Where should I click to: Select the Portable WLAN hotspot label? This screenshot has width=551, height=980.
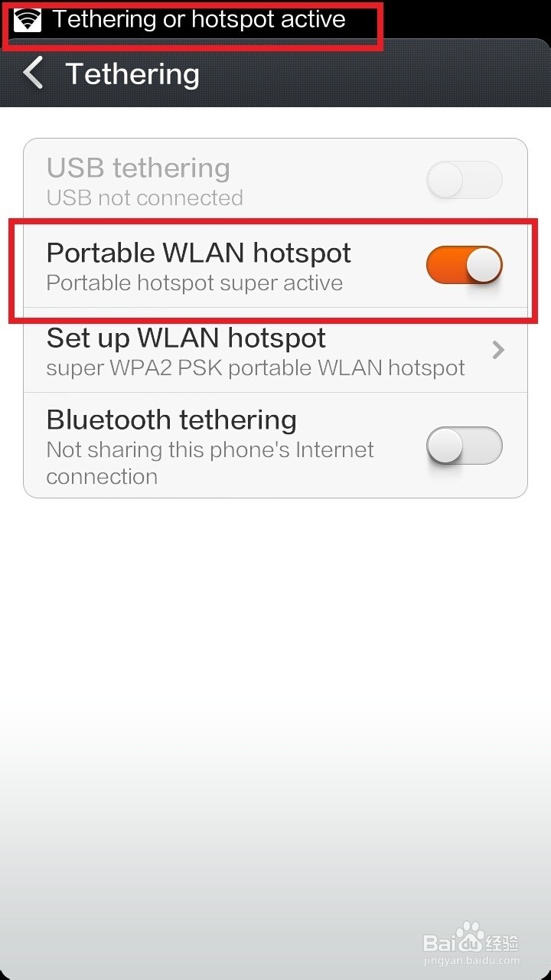199,253
